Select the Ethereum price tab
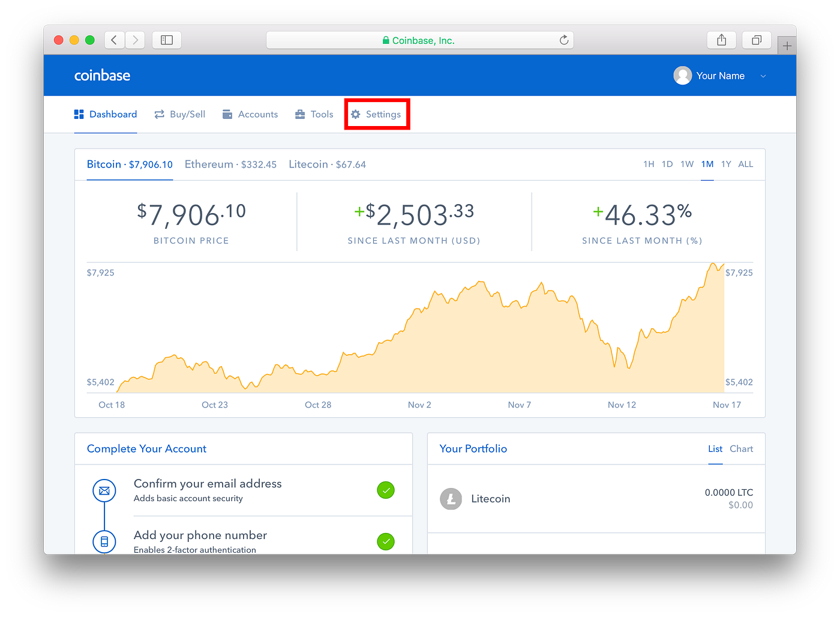This screenshot has height=617, width=840. tap(230, 164)
